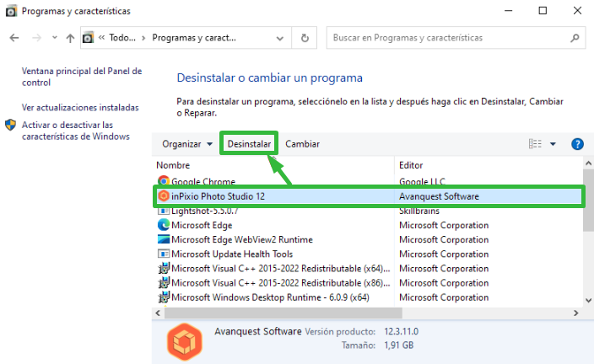Change view with the view layout icon
This screenshot has height=364, width=594.
click(535, 144)
